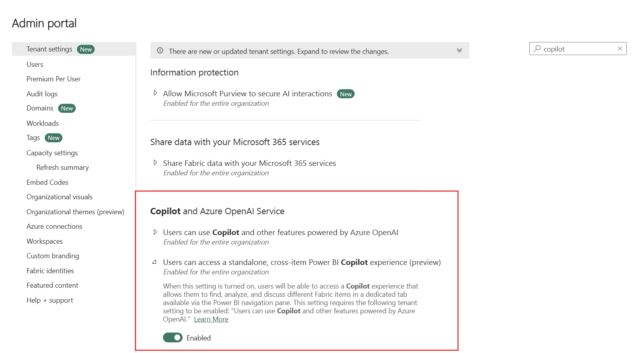Viewport: 644px width, 353px height.
Task: Open Custom branding settings
Action: click(53, 256)
